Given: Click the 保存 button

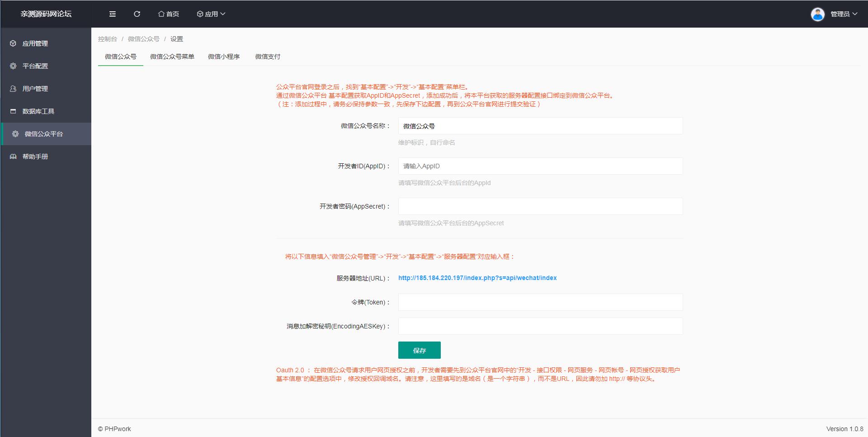Looking at the screenshot, I should [x=420, y=350].
